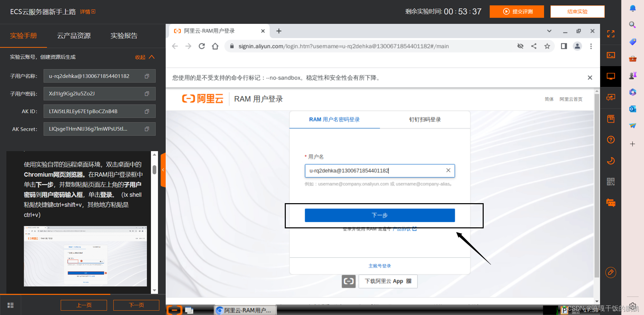644x315 pixels.
Task: Open Chromium three-dot menu
Action: (x=591, y=46)
